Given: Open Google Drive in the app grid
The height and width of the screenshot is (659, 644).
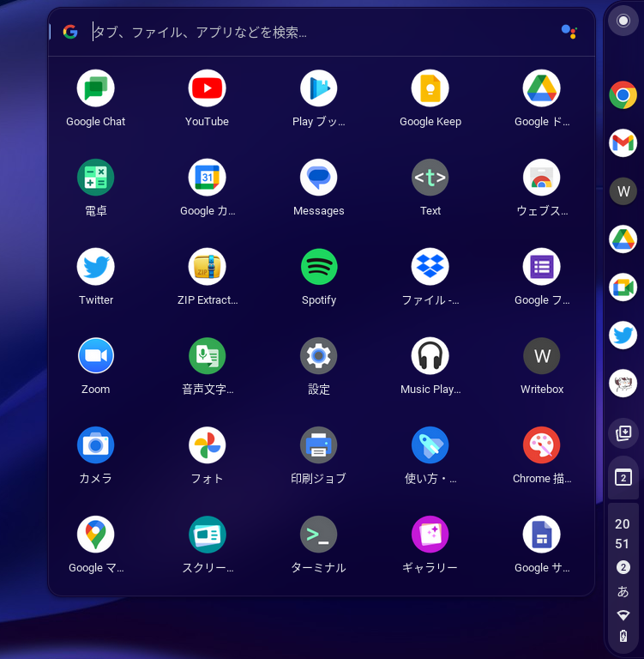Looking at the screenshot, I should (x=541, y=88).
